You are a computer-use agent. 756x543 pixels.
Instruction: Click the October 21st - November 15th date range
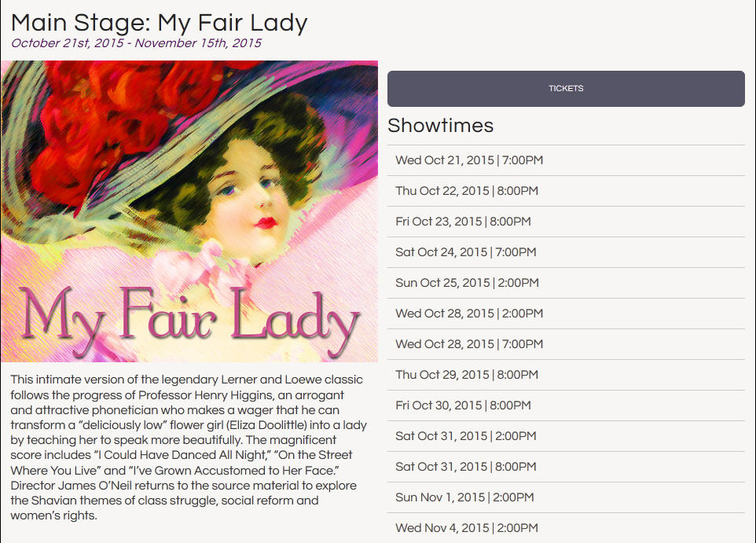[x=136, y=43]
